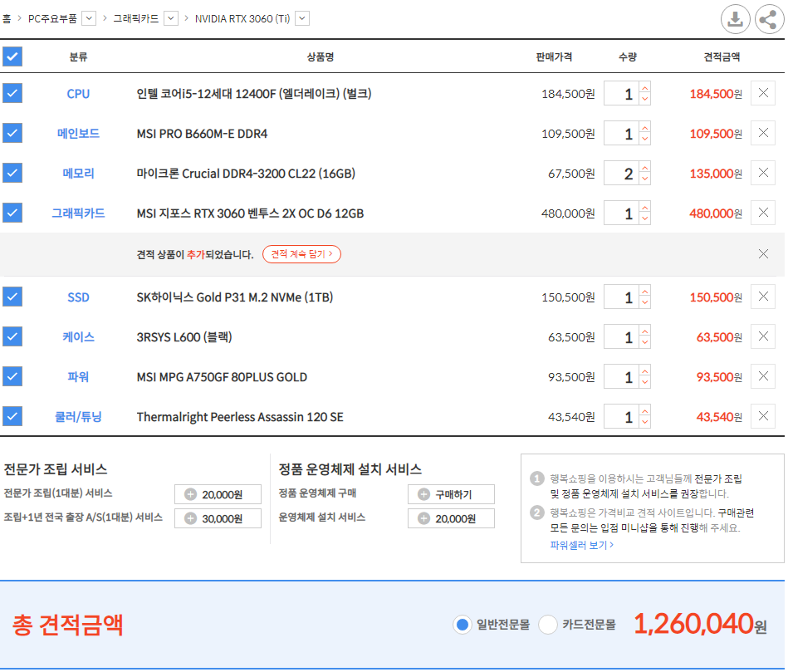Open the 메인보드 category link
This screenshot has width=788, height=672.
[78, 134]
